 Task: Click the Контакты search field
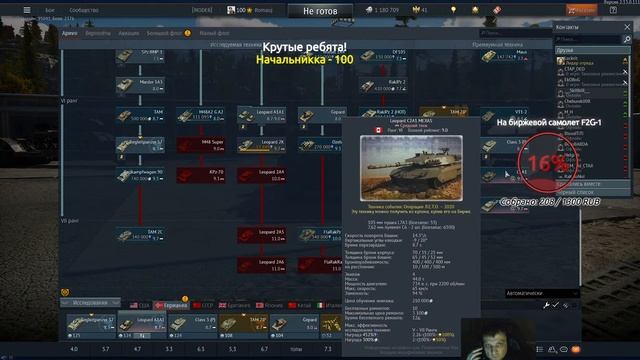point(588,39)
